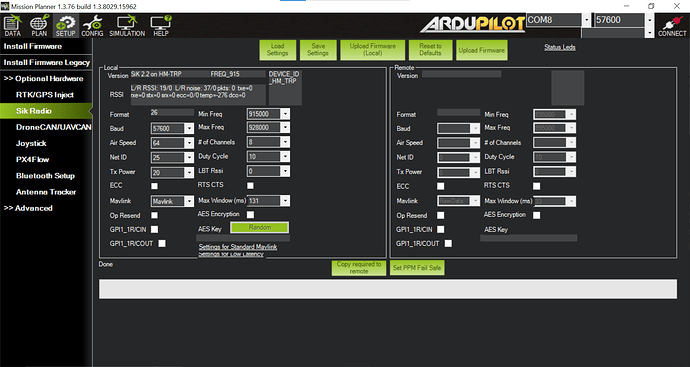This screenshot has height=367, width=690.
Task: Open local Mavlink dropdown
Action: pos(172,201)
